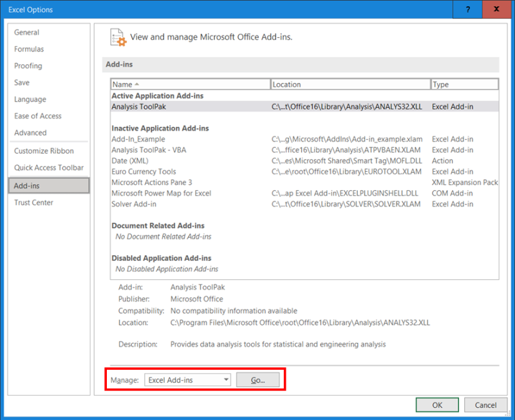The height and width of the screenshot is (420, 515).
Task: Click the compatibility information text
Action: (234, 311)
